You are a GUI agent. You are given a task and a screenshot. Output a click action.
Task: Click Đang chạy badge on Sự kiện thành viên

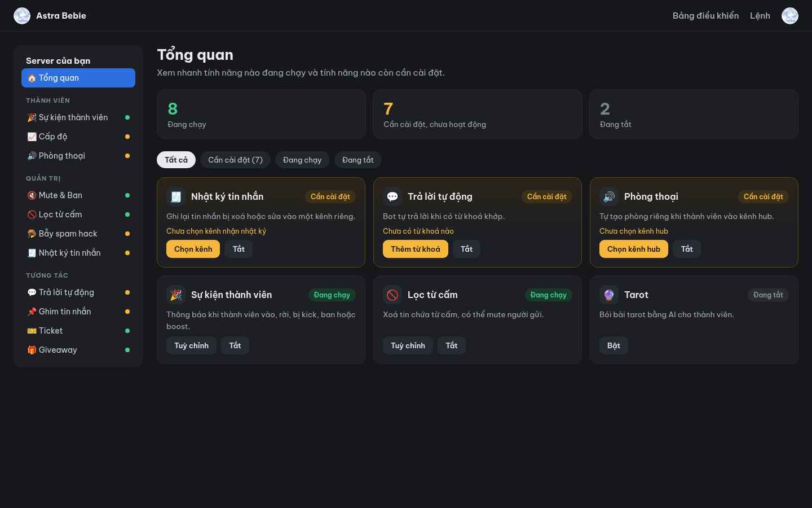coord(332,295)
